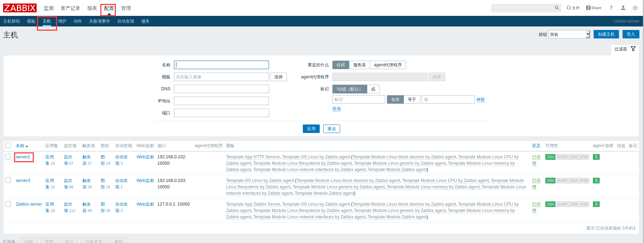Tick the checkbox for server2
644x243 pixels.
coord(8,157)
